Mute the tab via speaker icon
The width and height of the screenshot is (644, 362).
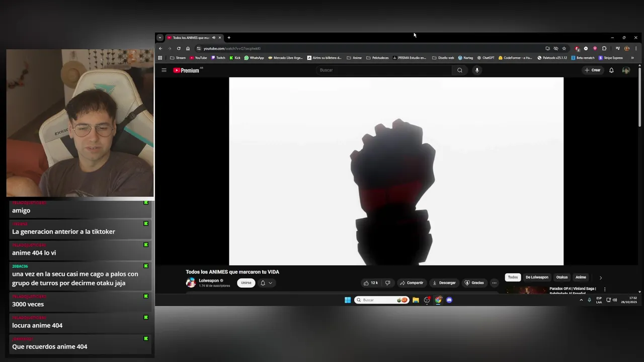click(x=213, y=38)
